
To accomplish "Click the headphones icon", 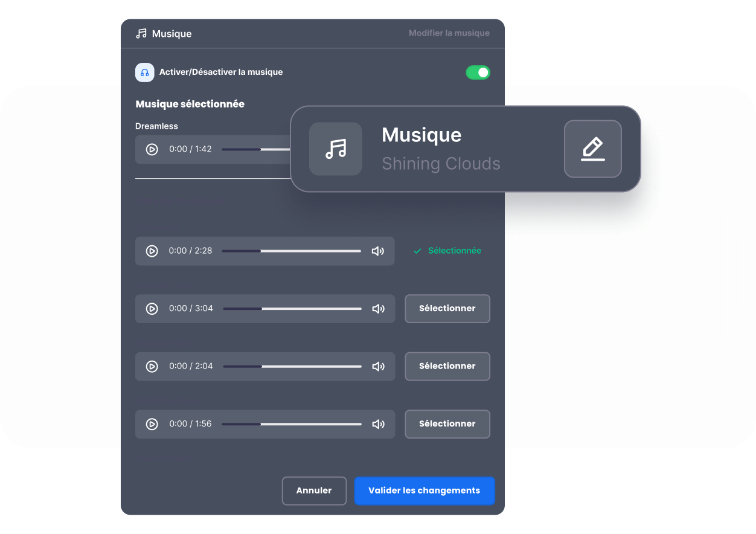I will point(144,72).
